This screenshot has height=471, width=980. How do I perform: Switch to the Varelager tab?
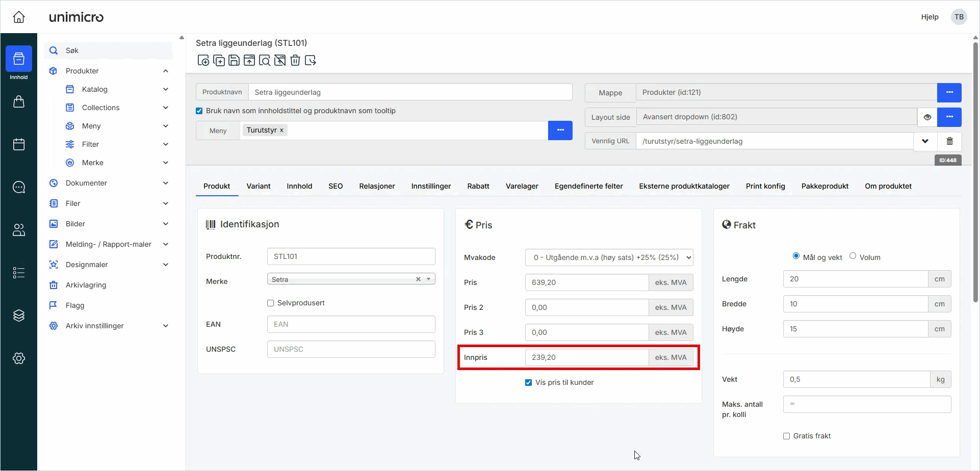[x=522, y=186]
